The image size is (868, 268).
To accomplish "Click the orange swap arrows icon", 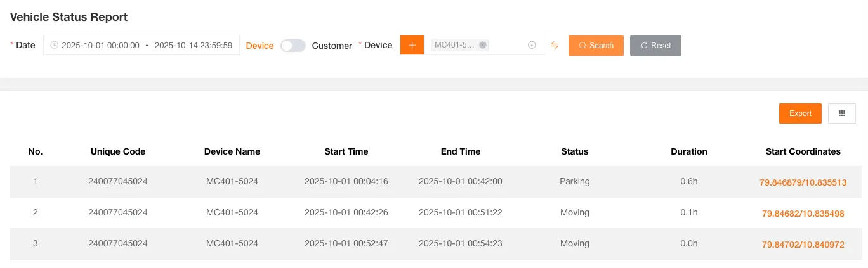I will click(555, 45).
